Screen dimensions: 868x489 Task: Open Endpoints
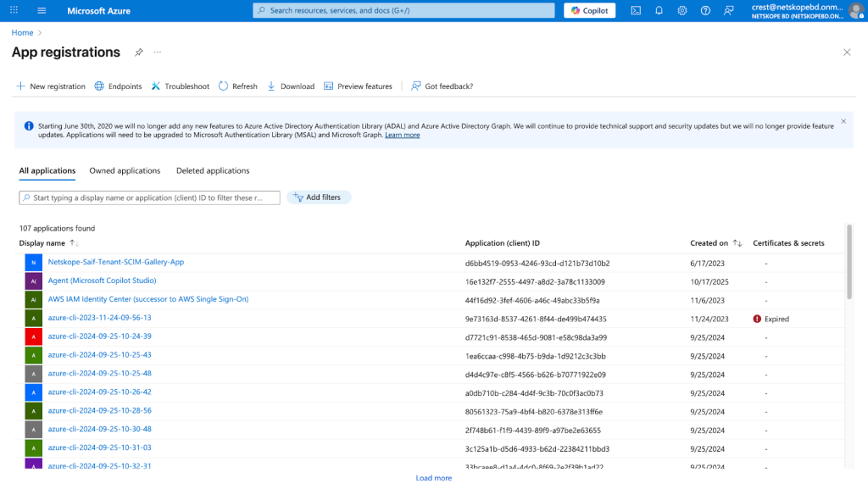tap(118, 86)
